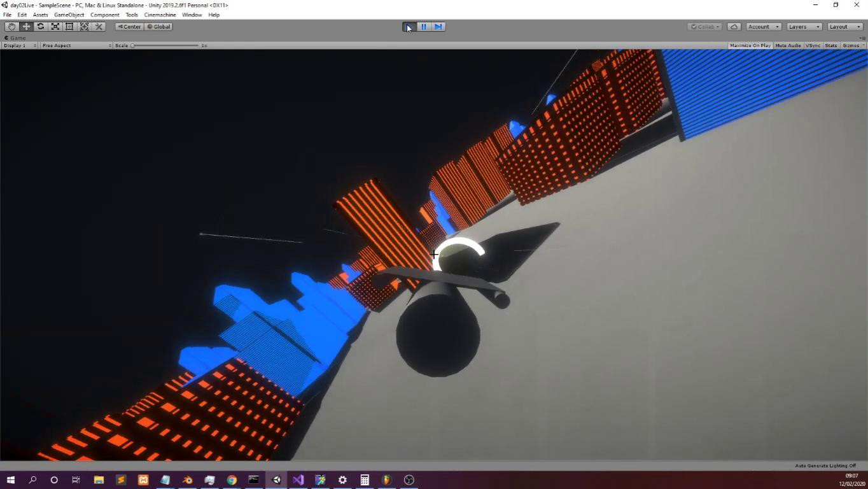Viewport: 868px width, 489px height.
Task: Toggle Mute Audio in Game view
Action: point(788,45)
